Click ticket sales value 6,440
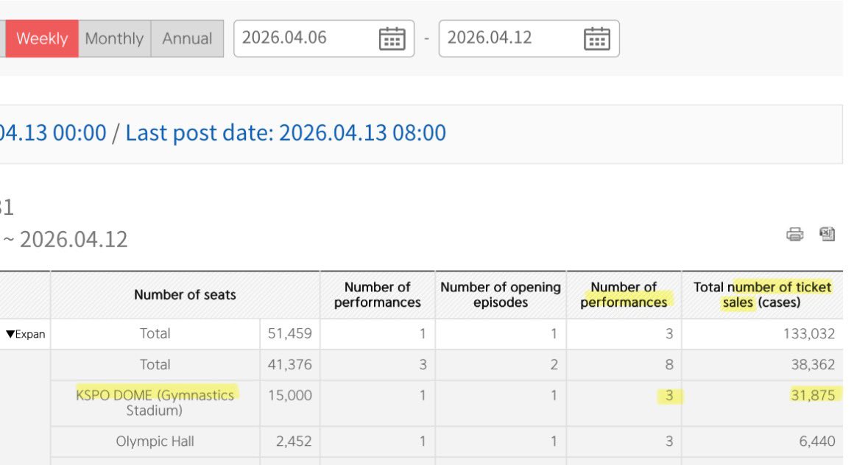Screen dimensions: 868x465 (x=817, y=441)
